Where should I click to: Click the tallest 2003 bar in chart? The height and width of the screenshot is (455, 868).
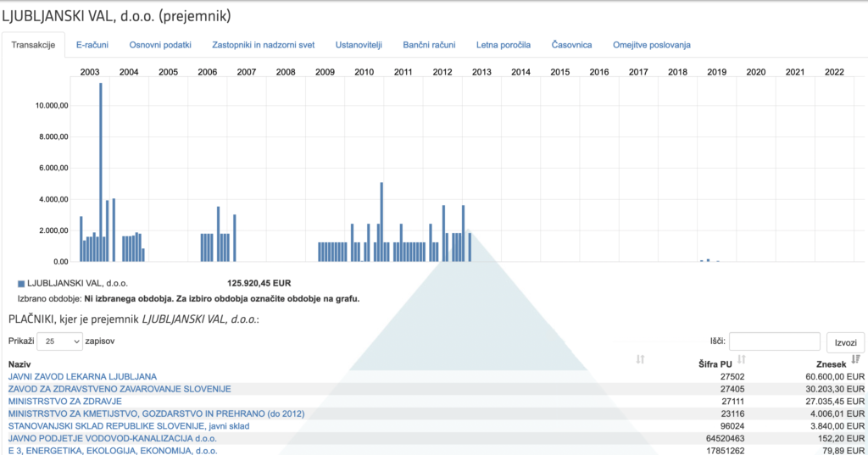(101, 172)
